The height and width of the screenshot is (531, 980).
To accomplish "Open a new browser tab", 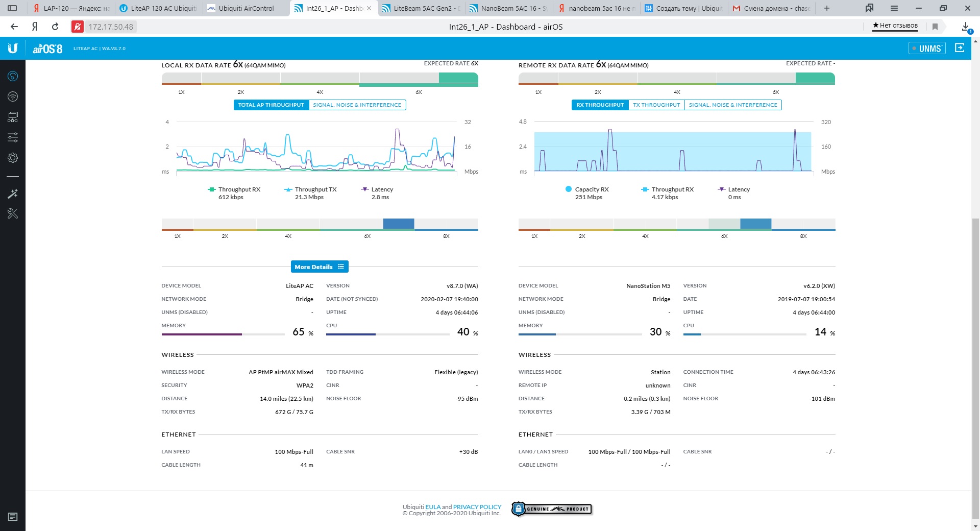I will click(827, 8).
